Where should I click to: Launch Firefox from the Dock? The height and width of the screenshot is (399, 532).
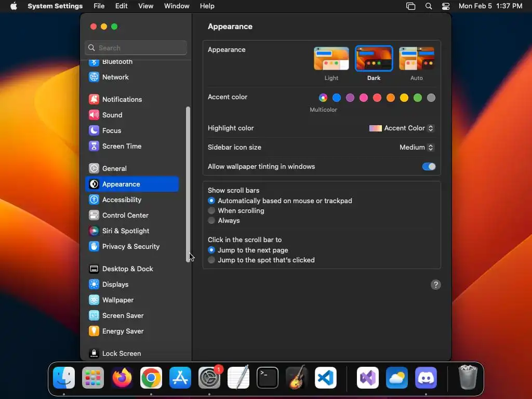tap(122, 378)
